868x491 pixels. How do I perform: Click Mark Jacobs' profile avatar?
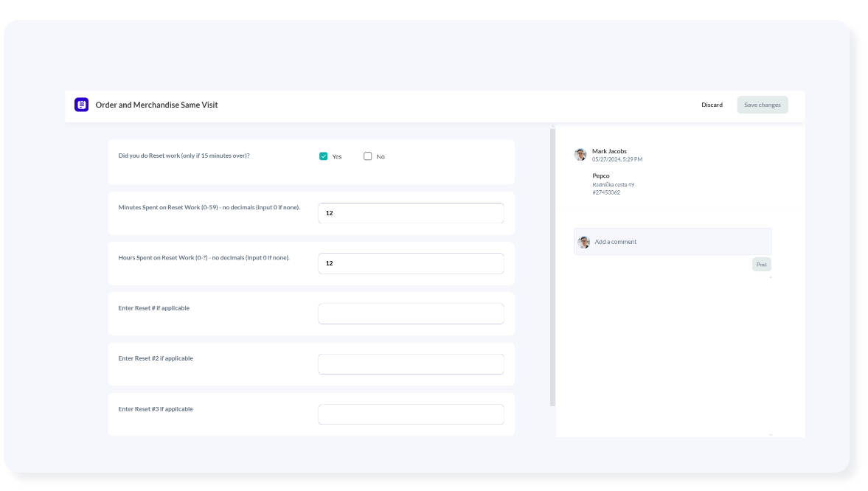pyautogui.click(x=580, y=154)
